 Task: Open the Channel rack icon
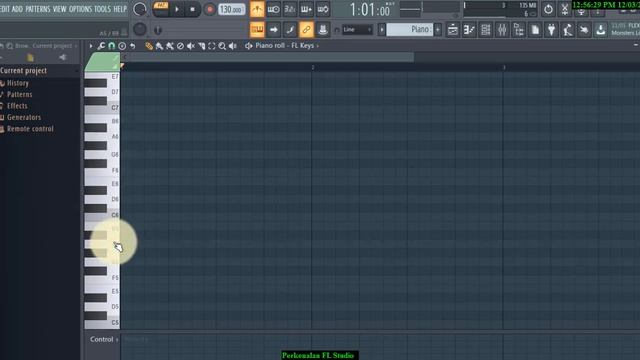coord(486,29)
